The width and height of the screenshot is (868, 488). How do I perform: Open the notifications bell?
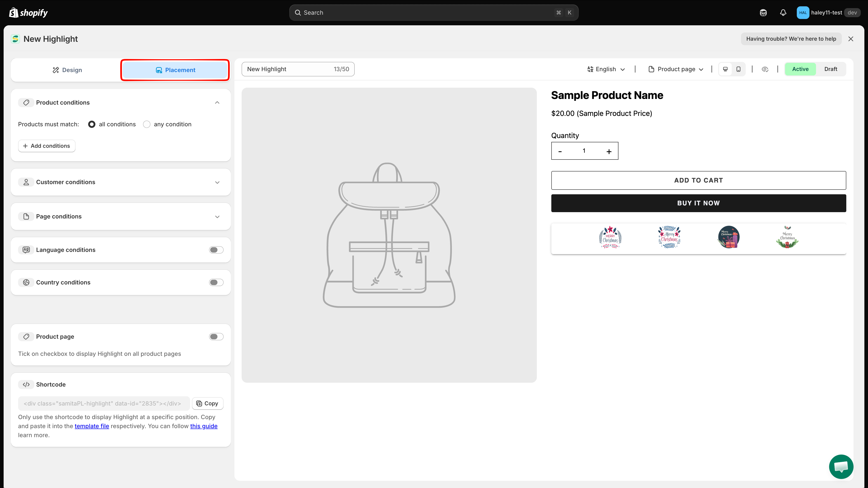[x=783, y=13]
